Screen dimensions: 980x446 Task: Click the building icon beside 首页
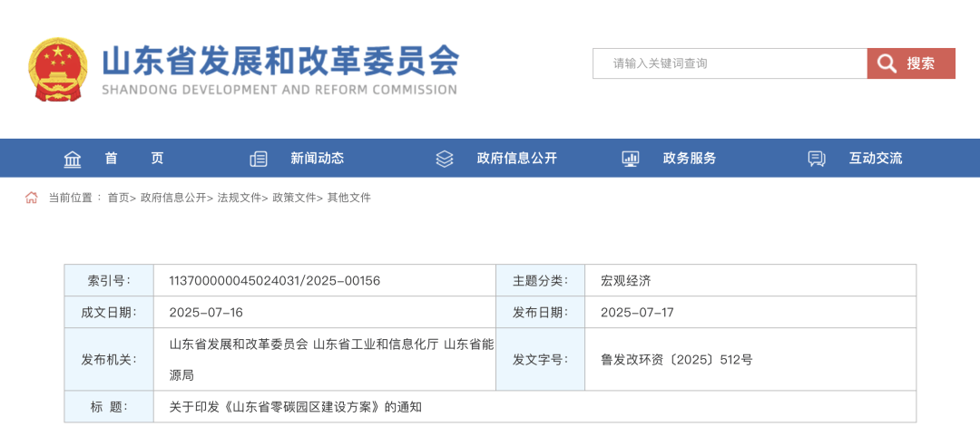coord(73,159)
